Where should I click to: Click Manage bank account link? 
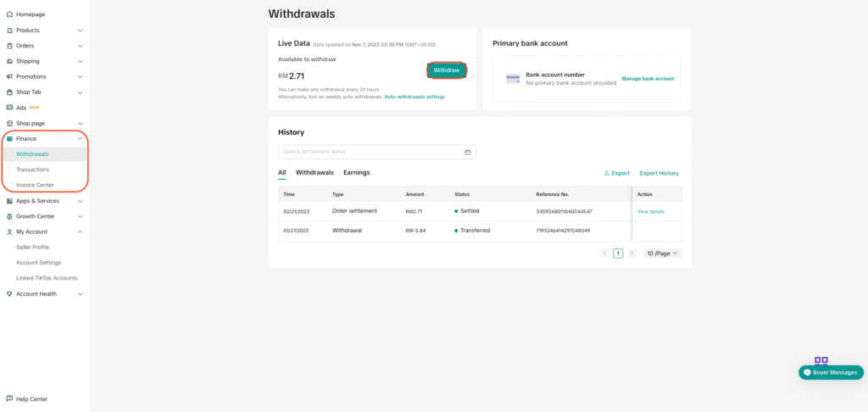pos(648,79)
